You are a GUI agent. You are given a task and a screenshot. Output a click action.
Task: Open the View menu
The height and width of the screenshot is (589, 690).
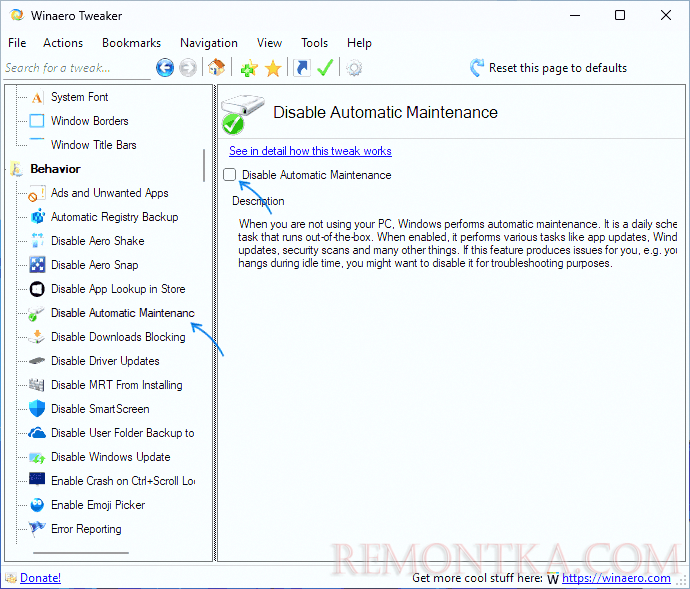point(269,43)
